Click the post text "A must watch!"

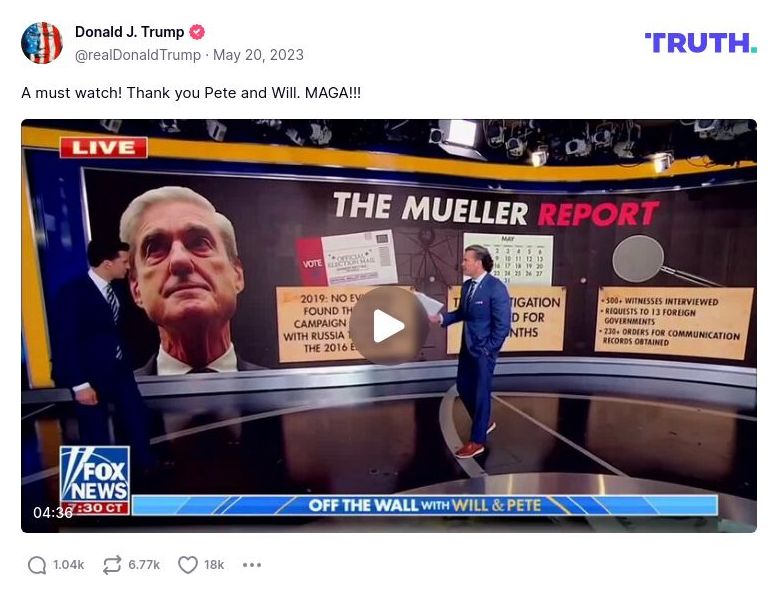click(71, 93)
